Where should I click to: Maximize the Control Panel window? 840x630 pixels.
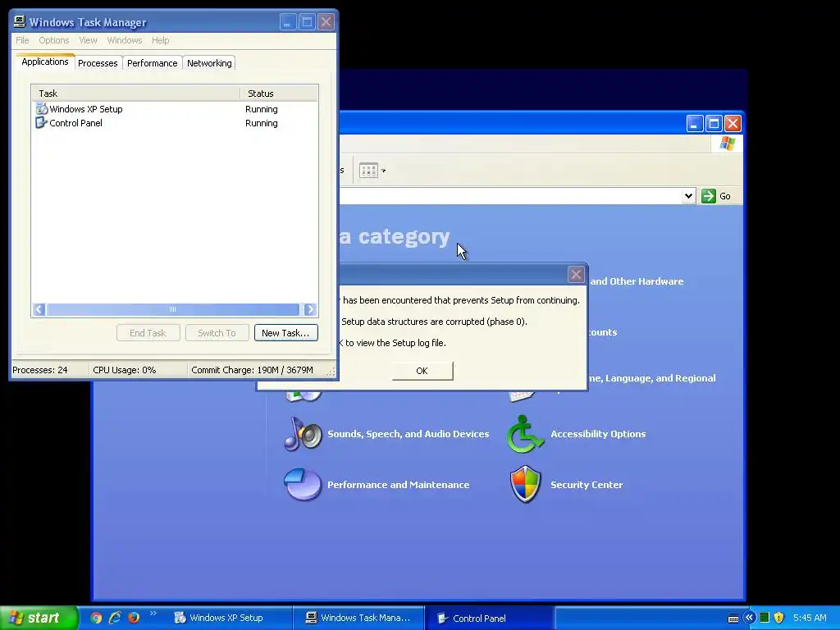(714, 124)
